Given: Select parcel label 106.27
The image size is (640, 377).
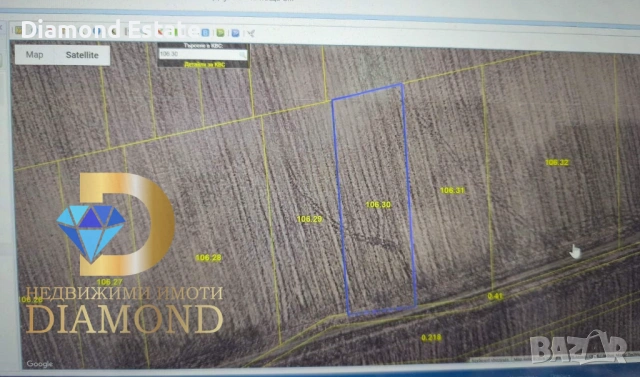Looking at the screenshot, I should tap(109, 282).
